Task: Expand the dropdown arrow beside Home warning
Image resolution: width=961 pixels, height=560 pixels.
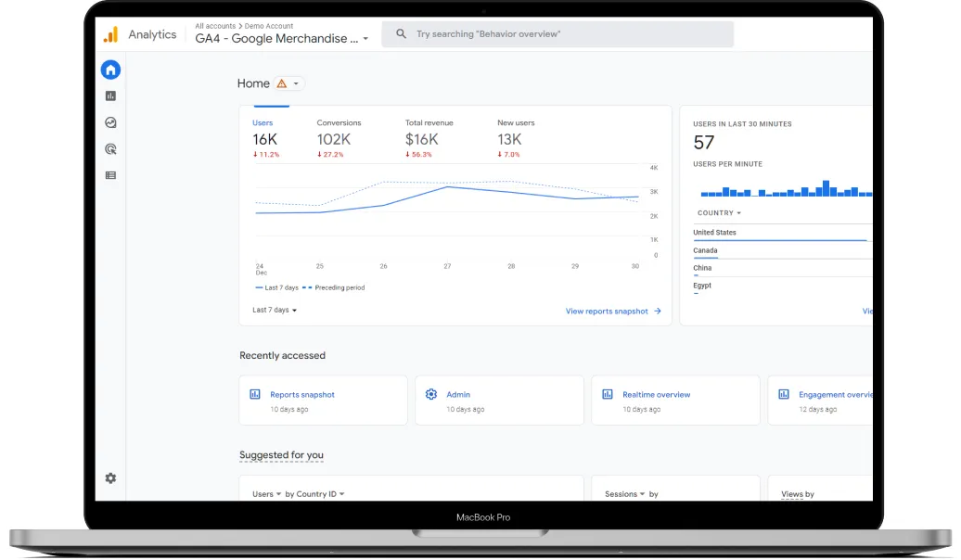Action: click(x=296, y=83)
